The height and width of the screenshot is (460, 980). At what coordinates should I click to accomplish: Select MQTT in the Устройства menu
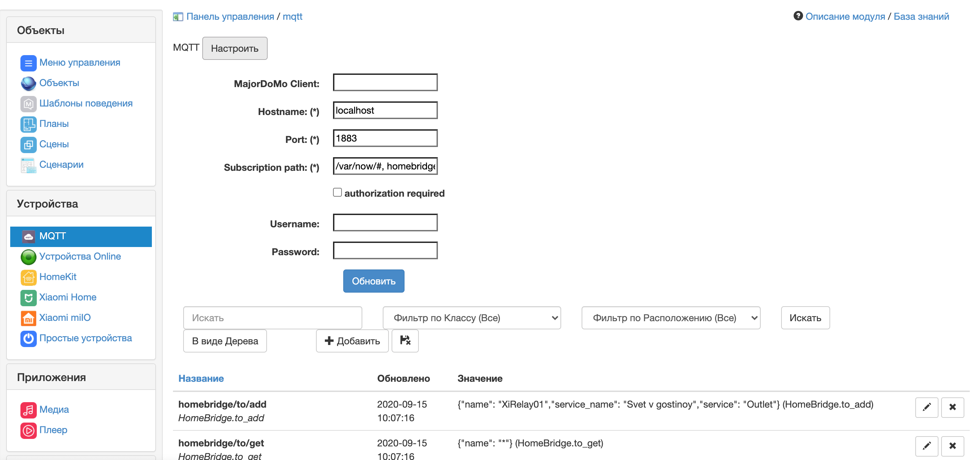pos(81,236)
